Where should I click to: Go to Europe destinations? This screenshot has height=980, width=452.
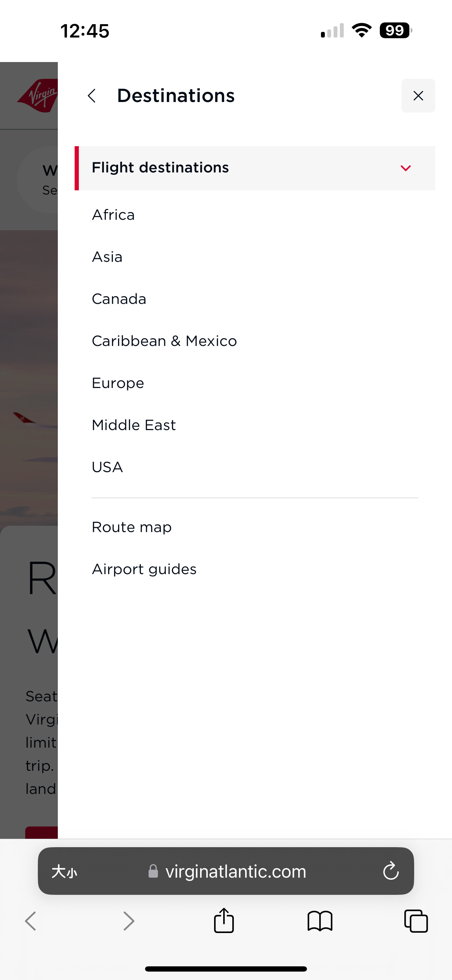pyautogui.click(x=118, y=383)
